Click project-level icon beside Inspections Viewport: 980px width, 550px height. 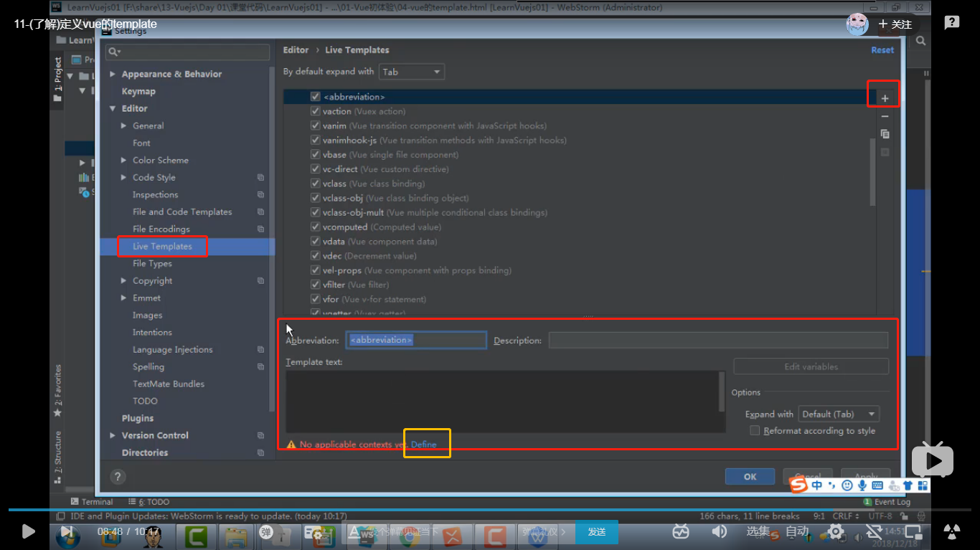260,194
